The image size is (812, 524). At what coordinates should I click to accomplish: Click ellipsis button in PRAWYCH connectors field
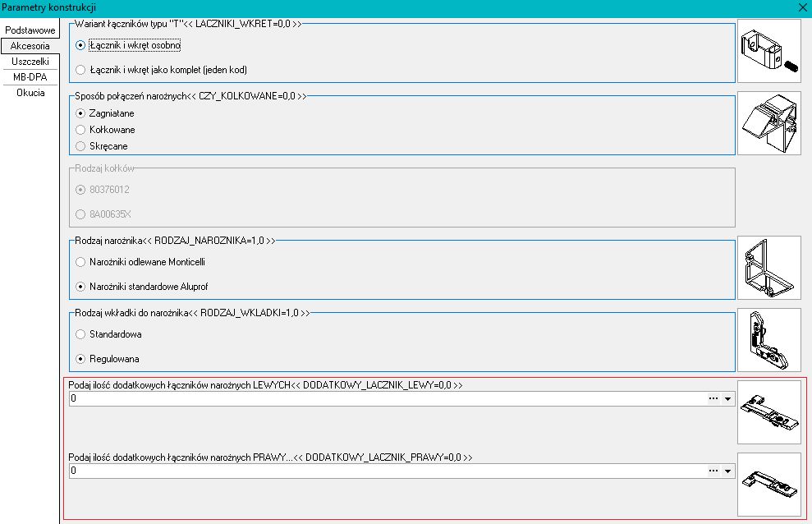(x=713, y=471)
